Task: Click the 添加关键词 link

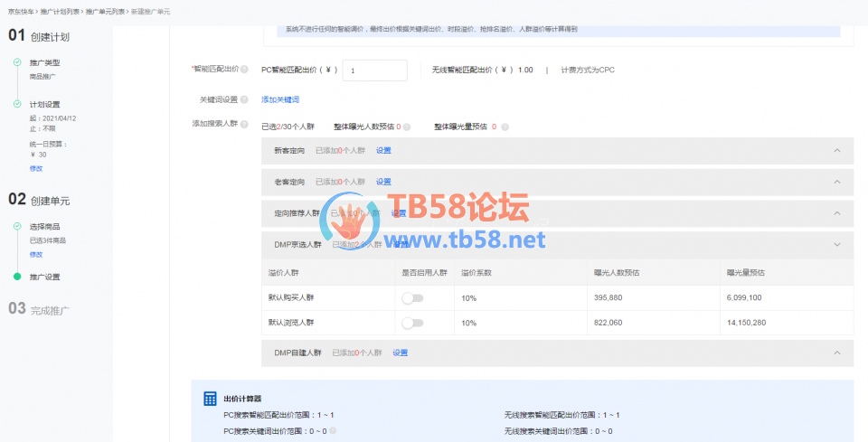Action: click(x=280, y=99)
